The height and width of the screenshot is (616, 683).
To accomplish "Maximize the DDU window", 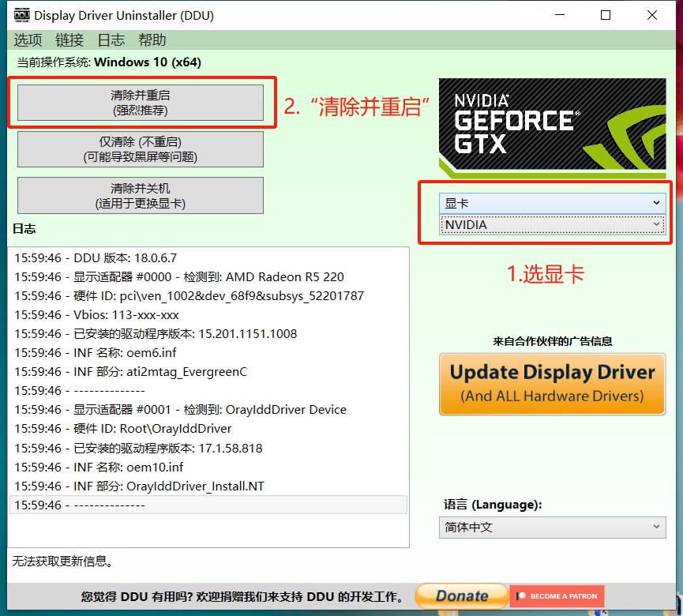I will (x=606, y=15).
